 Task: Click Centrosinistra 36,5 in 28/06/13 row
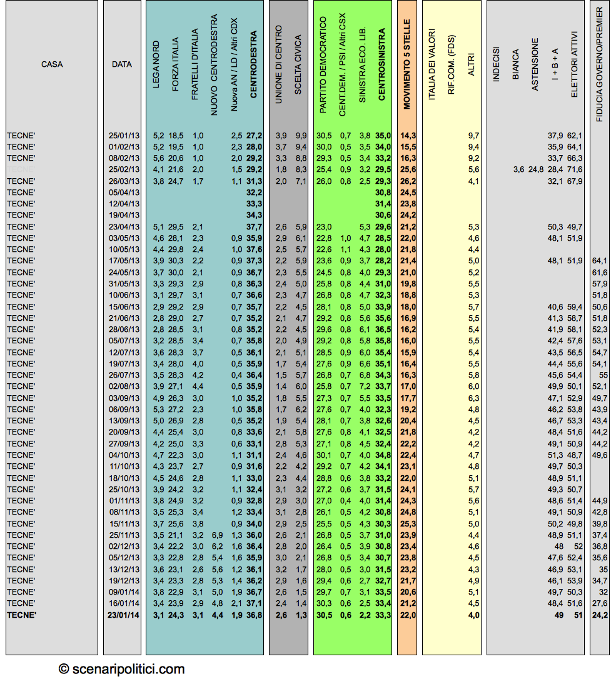tap(383, 329)
